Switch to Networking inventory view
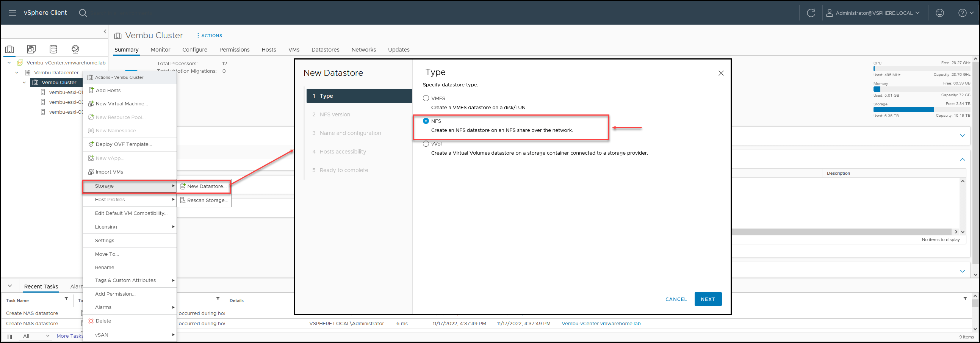This screenshot has height=343, width=980. tap(75, 49)
